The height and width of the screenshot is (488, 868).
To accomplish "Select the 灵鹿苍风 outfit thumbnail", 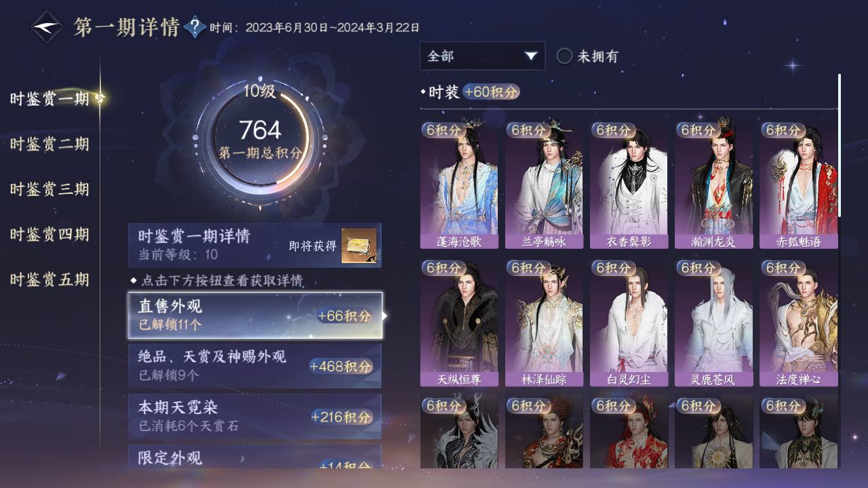I will tap(713, 323).
